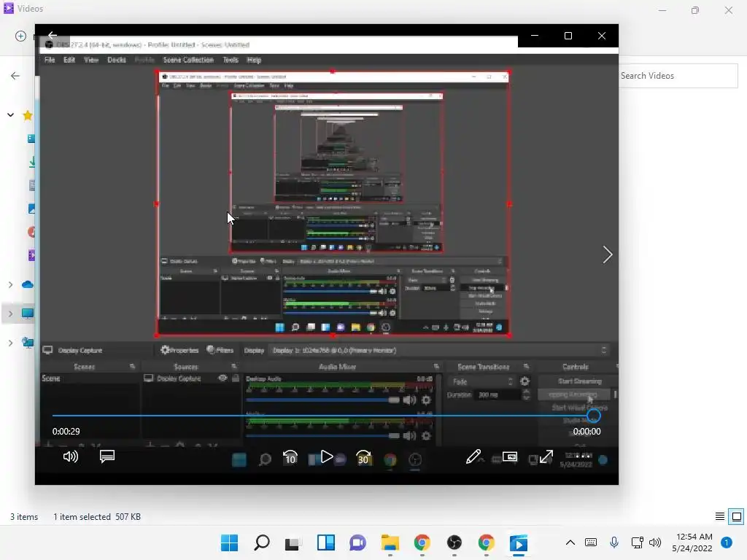The height and width of the screenshot is (560, 747).
Task: Open Teams Chat from taskbar
Action: (357, 542)
